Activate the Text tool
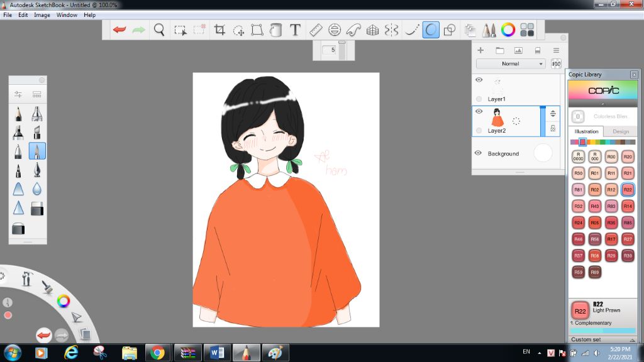 [x=295, y=30]
